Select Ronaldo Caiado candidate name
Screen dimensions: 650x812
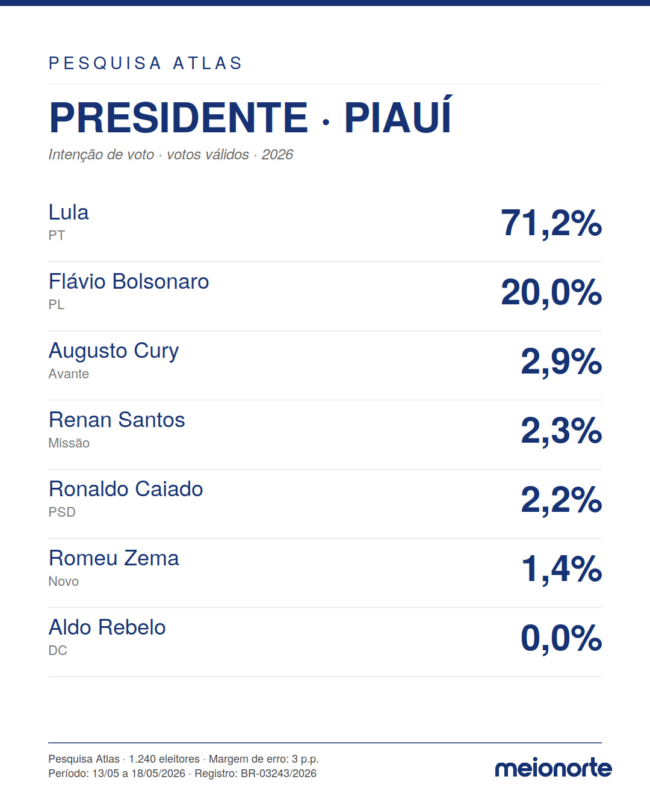pyautogui.click(x=126, y=489)
